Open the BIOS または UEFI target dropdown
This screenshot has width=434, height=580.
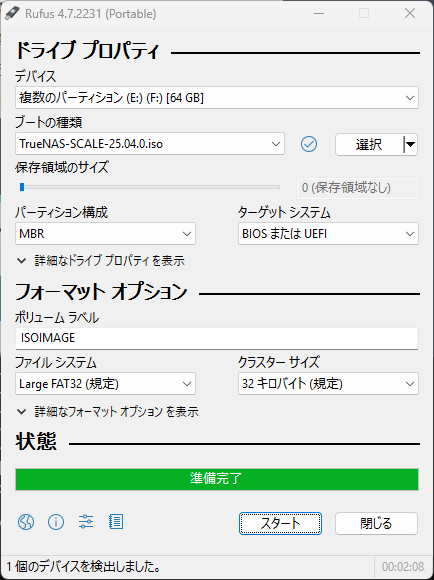[x=328, y=233]
